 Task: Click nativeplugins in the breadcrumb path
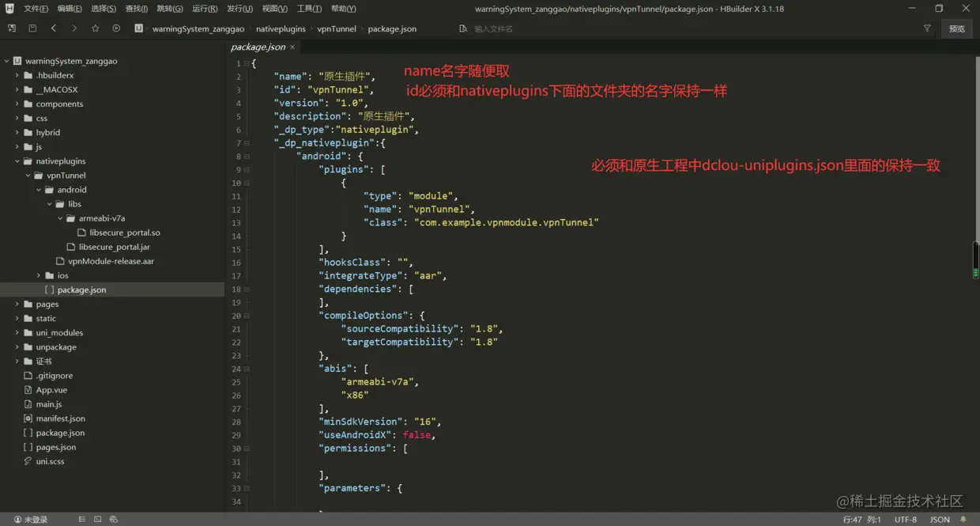pos(281,28)
